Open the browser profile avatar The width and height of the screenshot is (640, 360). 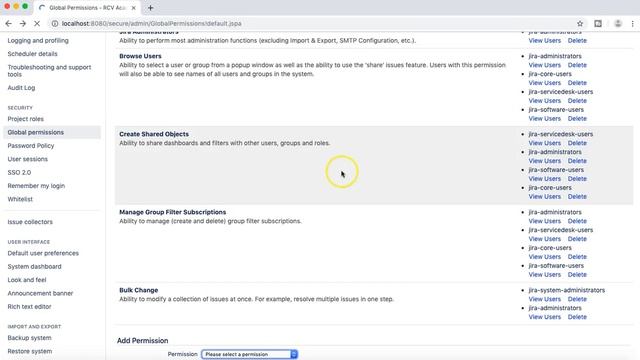[618, 24]
